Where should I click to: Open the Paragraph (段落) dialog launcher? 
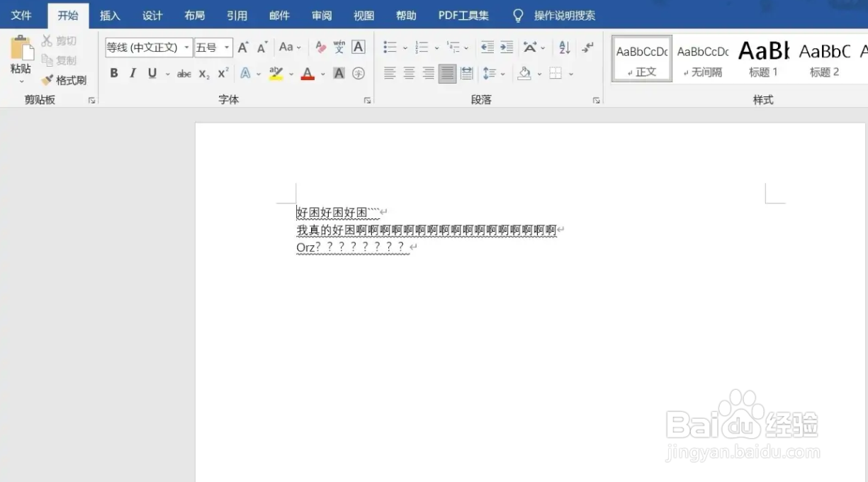click(596, 101)
